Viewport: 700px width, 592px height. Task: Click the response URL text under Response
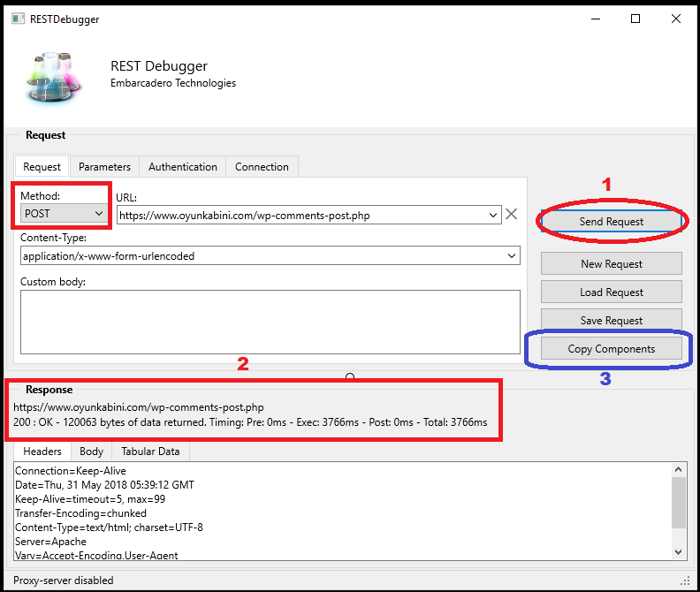pos(139,407)
